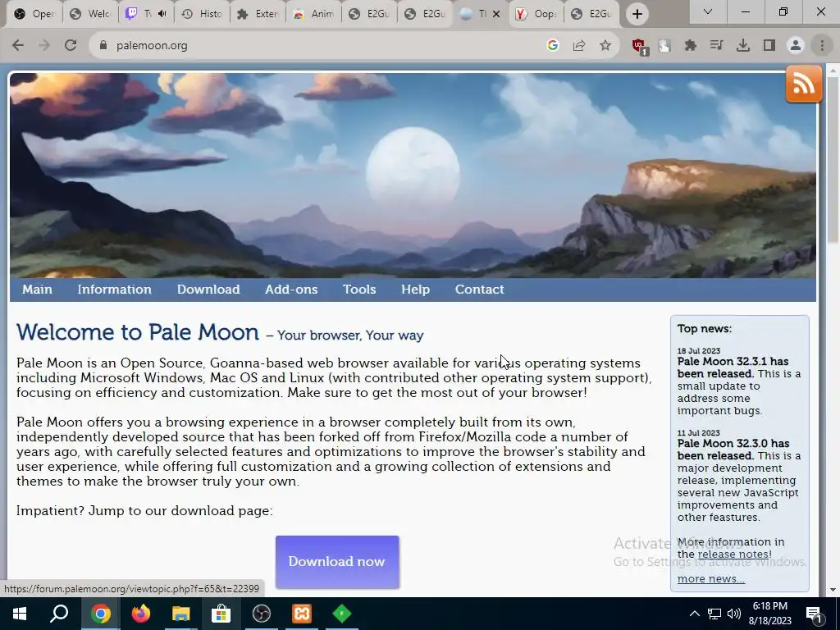The height and width of the screenshot is (630, 840).
Task: Open the Help menu item
Action: pyautogui.click(x=415, y=290)
